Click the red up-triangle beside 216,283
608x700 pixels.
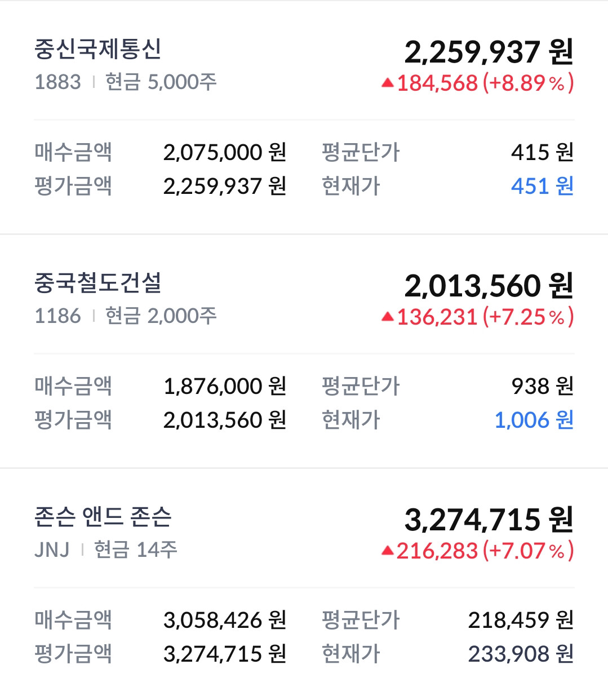point(387,551)
